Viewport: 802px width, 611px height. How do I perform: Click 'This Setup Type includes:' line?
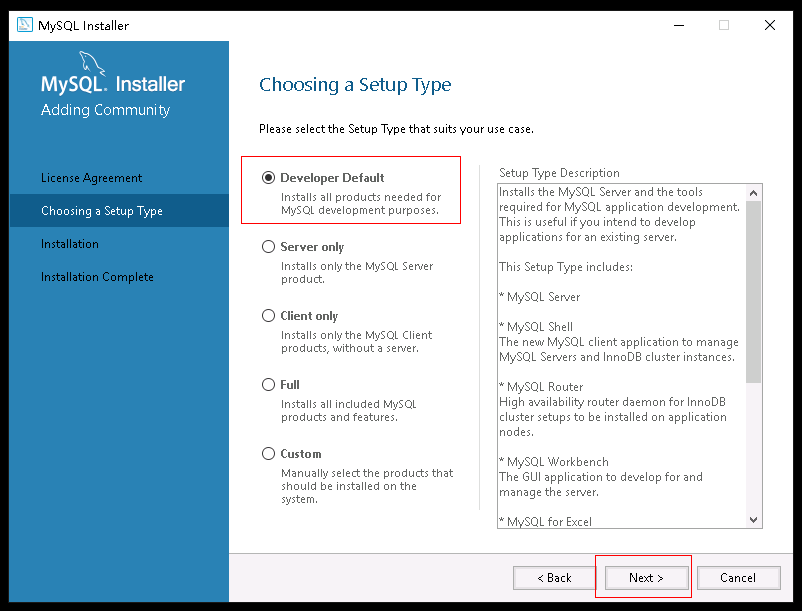click(566, 266)
